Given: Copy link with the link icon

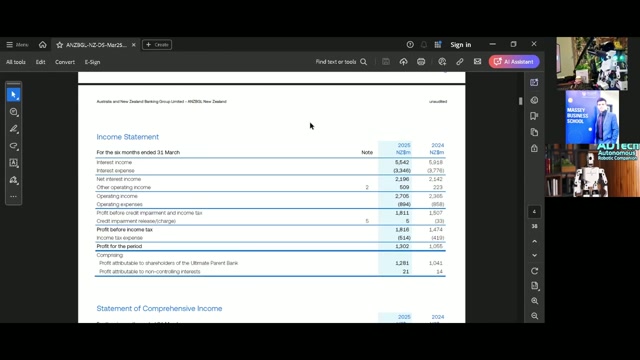Looking at the screenshot, I should coord(460,62).
